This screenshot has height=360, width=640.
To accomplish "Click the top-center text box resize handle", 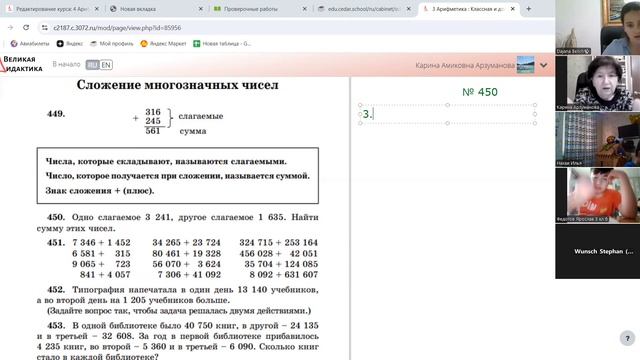I will pos(447,105).
